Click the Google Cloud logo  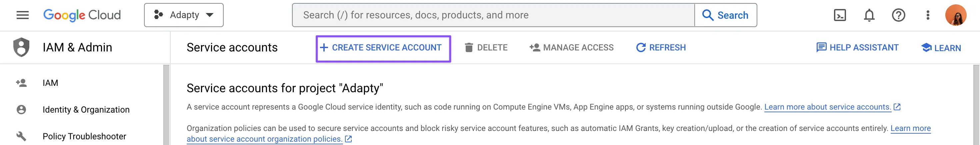(x=82, y=15)
